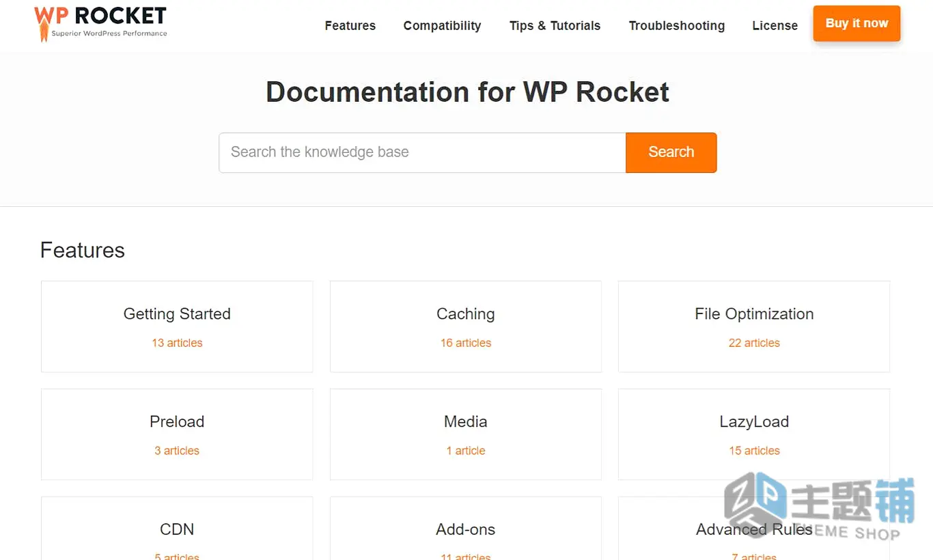This screenshot has width=933, height=560.
Task: Open the File Optimization category
Action: point(754,326)
